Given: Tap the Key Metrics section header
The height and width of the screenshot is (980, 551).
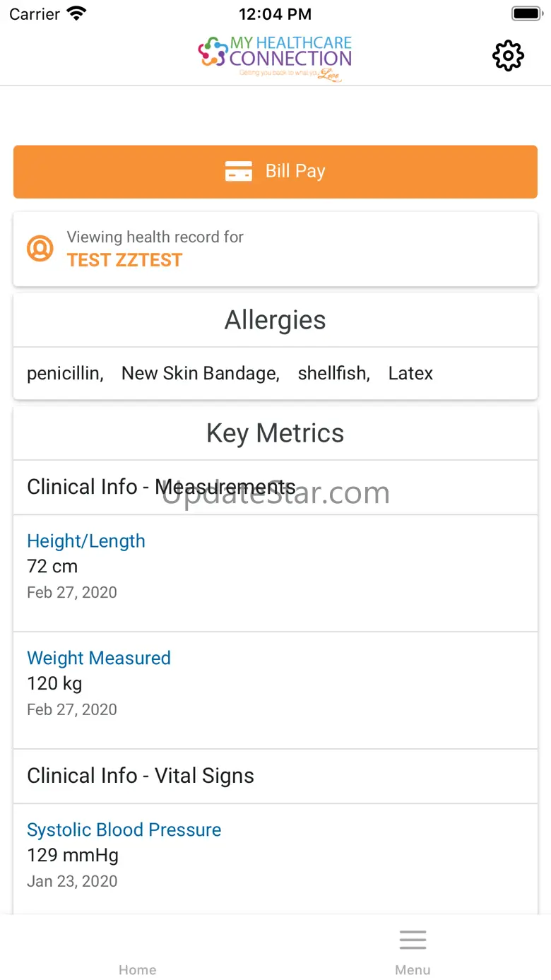Looking at the screenshot, I should [x=275, y=433].
